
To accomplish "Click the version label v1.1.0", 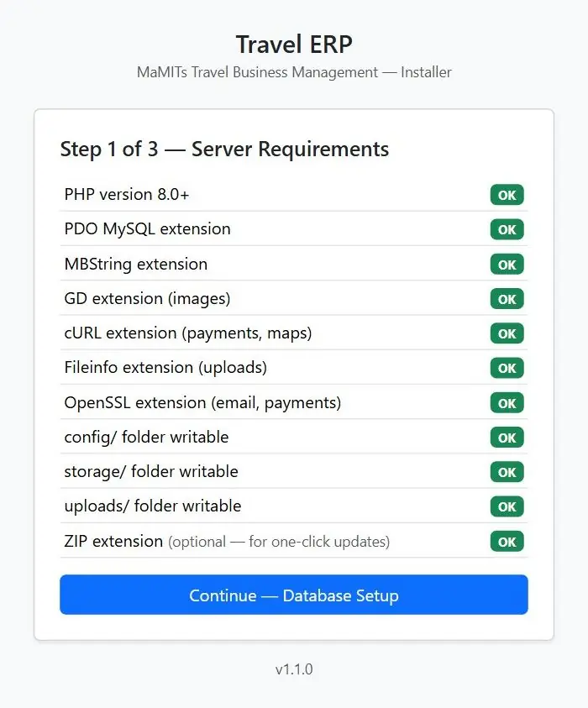I will pos(294,669).
